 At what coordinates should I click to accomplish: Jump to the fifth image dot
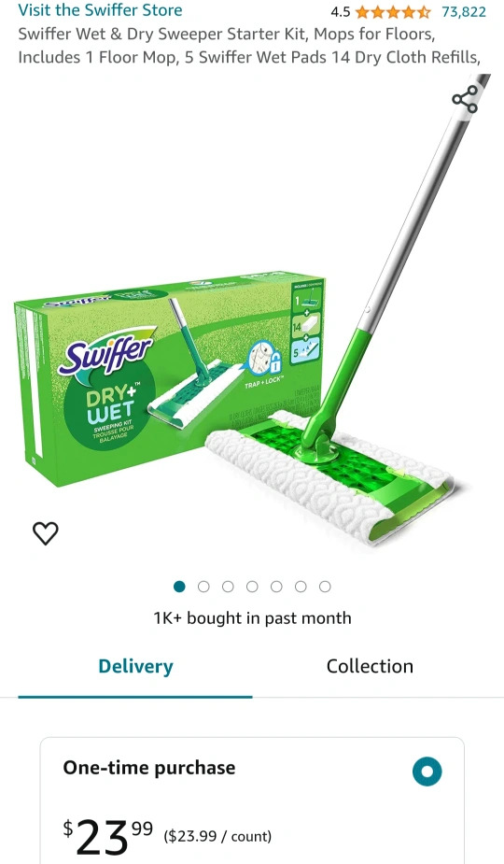pos(276,587)
